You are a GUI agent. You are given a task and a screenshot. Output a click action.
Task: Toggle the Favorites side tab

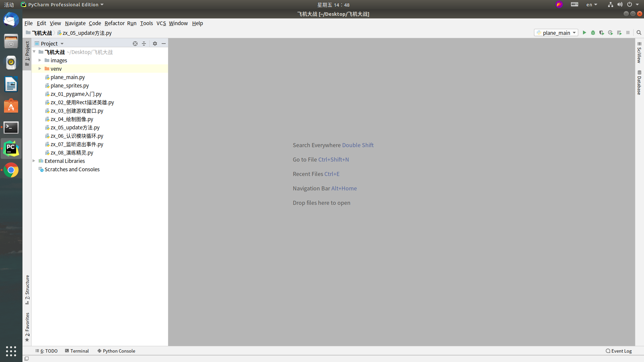pos(27,327)
